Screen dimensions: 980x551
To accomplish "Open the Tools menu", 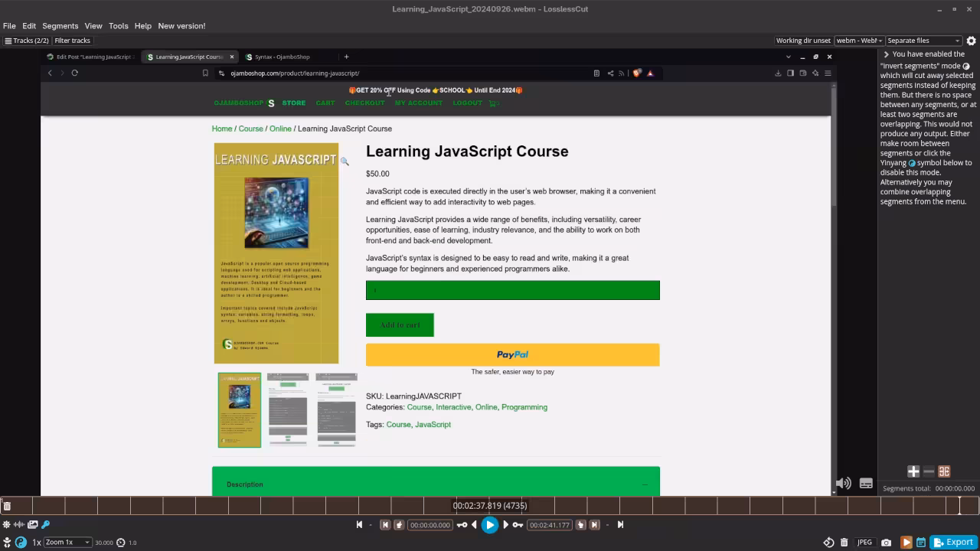I will [x=118, y=25].
